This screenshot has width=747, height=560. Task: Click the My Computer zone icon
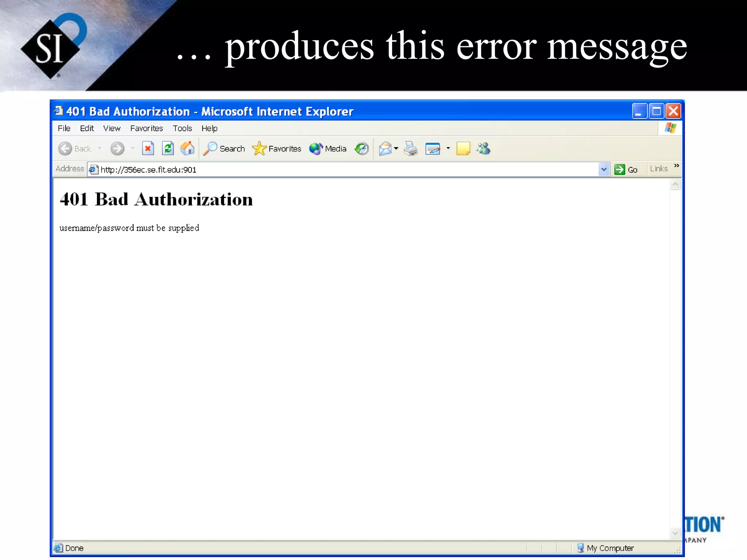[580, 548]
